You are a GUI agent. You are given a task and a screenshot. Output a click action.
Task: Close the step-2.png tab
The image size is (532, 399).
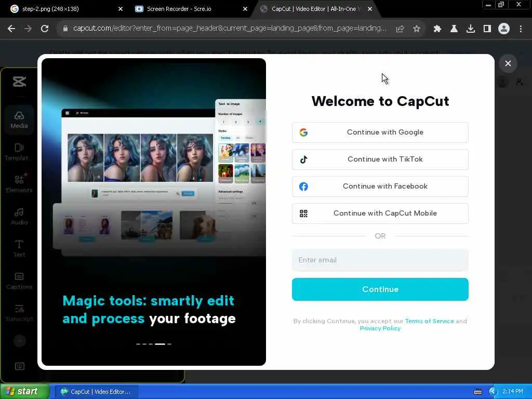pos(121,9)
